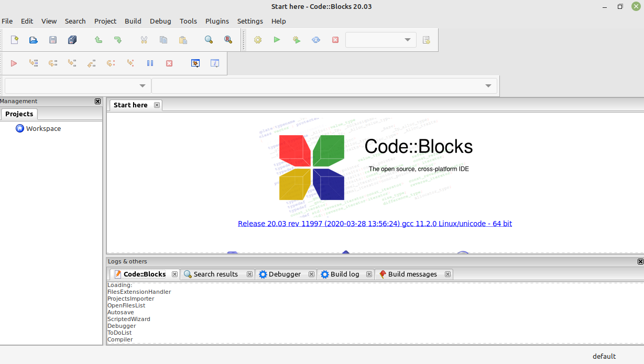Click the ScriptedWizard log line
The height and width of the screenshot is (364, 644).
[128, 319]
